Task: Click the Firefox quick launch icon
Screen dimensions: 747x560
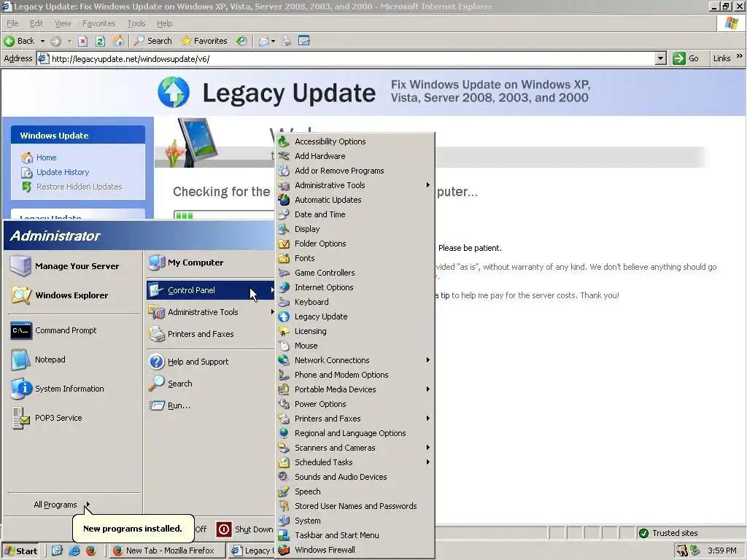Action: point(91,551)
